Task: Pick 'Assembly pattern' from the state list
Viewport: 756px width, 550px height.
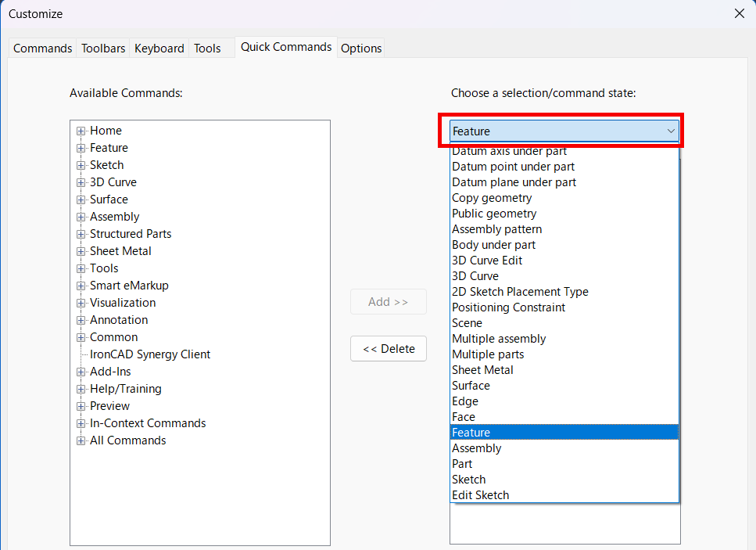Action: pyautogui.click(x=564, y=229)
